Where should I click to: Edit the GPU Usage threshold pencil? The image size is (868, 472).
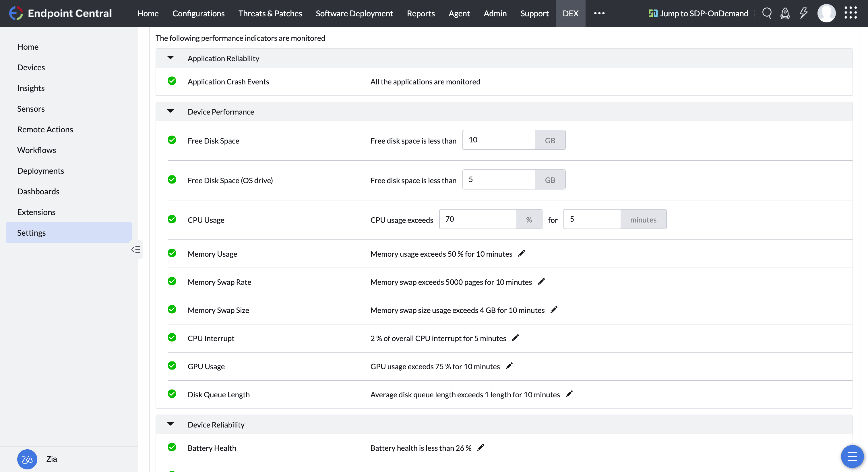click(509, 366)
